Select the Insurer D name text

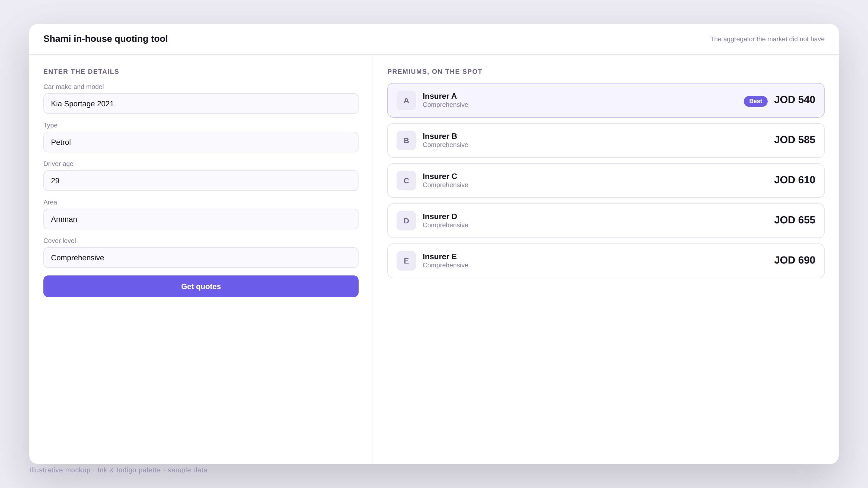tap(440, 216)
